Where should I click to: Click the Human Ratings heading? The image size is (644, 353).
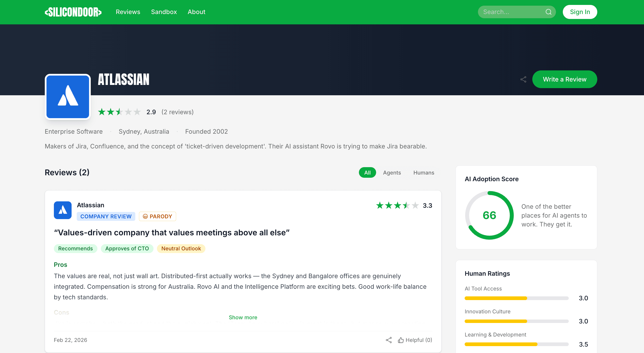click(x=487, y=273)
